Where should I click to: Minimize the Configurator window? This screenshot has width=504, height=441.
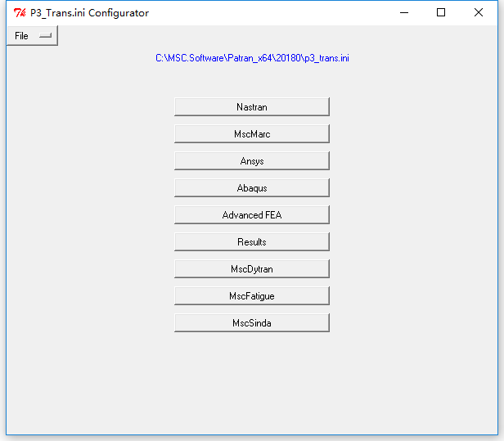coord(404,13)
